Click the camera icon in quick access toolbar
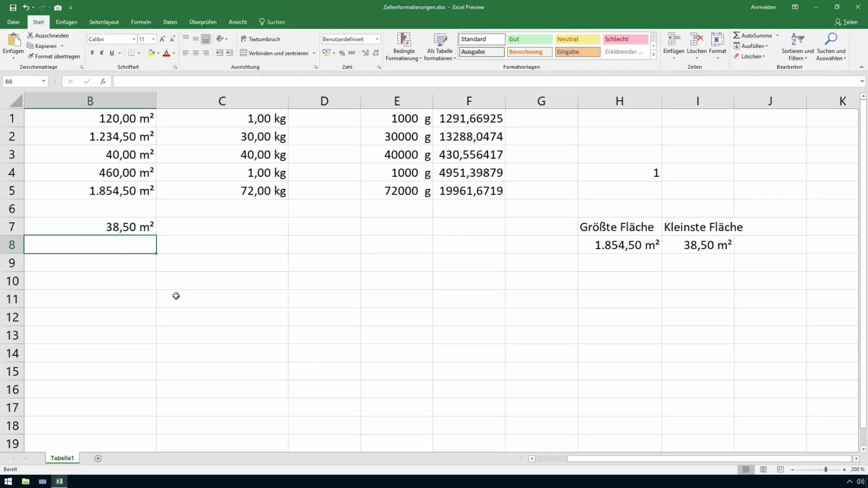Screen dimensions: 868x488 [x=58, y=8]
